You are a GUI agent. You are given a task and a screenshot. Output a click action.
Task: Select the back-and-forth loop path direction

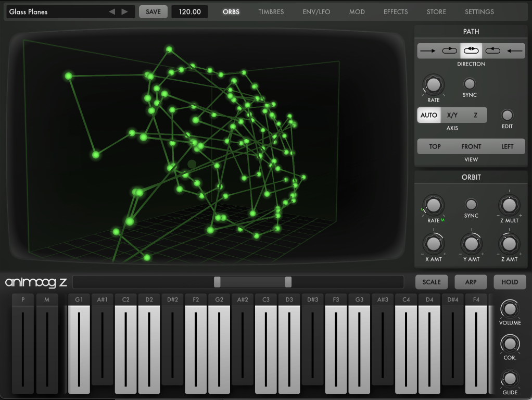coord(471,51)
